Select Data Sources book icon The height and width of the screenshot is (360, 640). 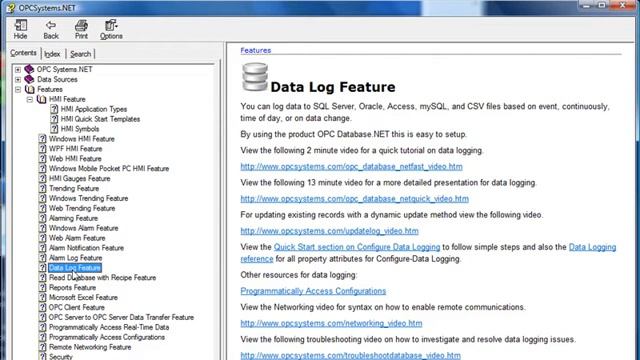pos(29,79)
